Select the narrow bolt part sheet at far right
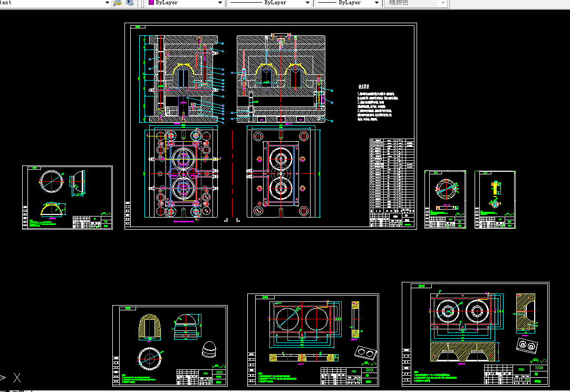 [495, 200]
